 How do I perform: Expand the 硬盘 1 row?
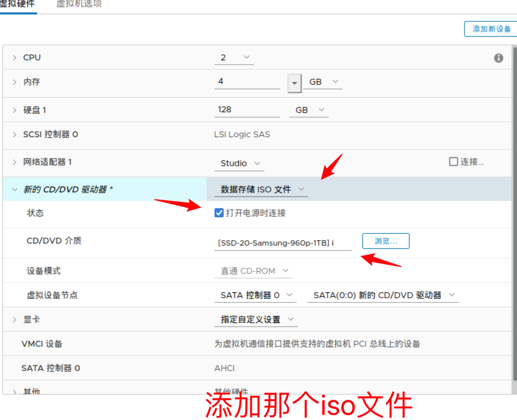click(15, 110)
